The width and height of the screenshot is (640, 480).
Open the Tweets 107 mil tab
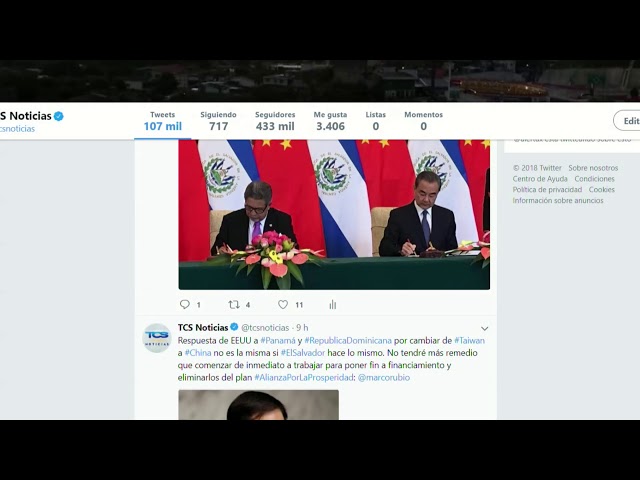[x=162, y=121]
